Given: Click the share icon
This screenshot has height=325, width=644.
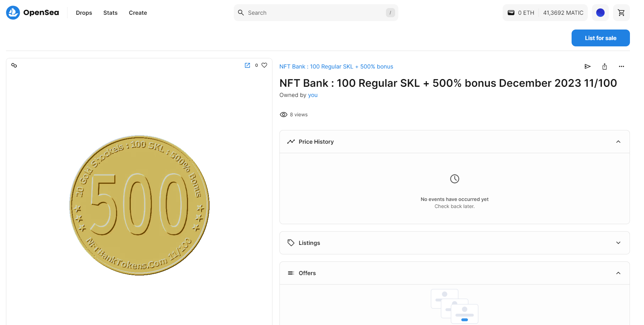Looking at the screenshot, I should (605, 66).
